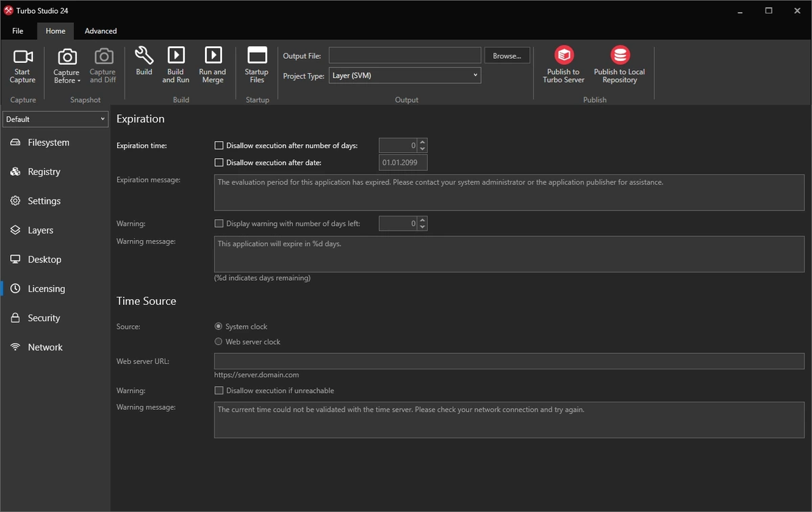
Task: Open the Desktop section
Action: point(55,259)
